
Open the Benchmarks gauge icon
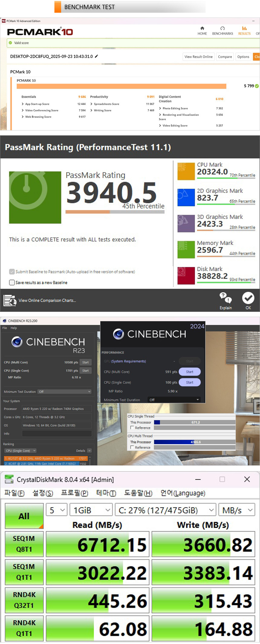coord(223,28)
